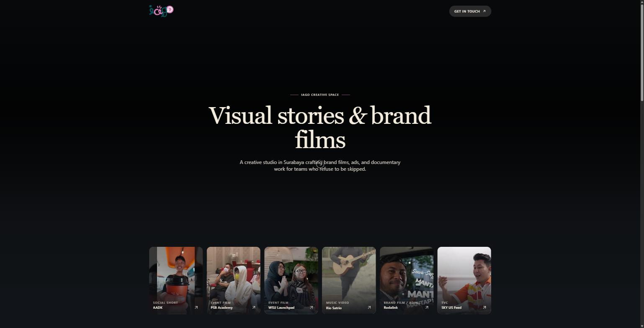Open the WSU Launchpad event film thumbnail
The width and height of the screenshot is (644, 328).
pos(291,280)
